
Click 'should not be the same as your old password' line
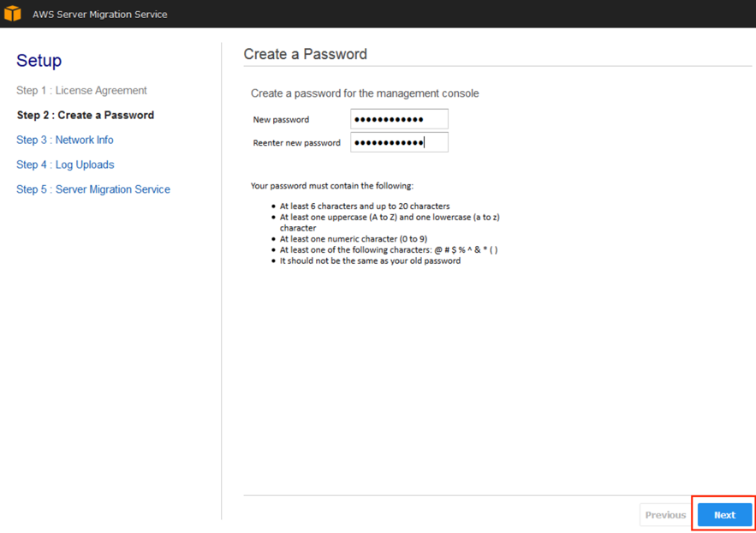click(370, 261)
